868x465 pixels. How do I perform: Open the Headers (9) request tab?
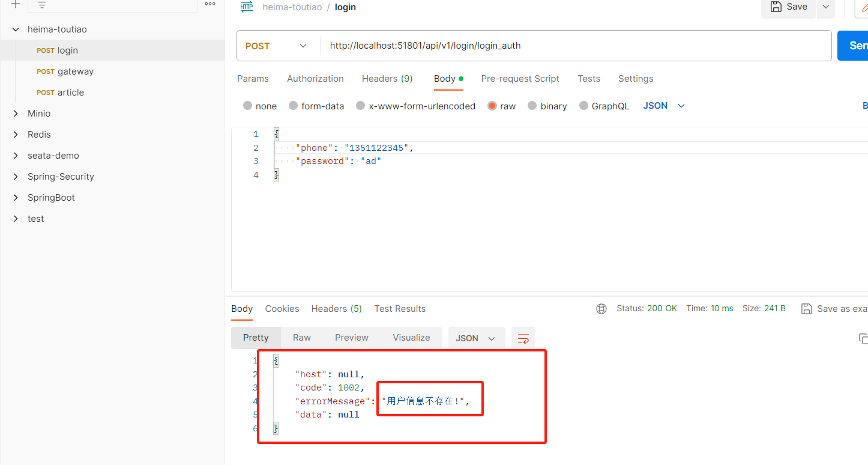[387, 79]
